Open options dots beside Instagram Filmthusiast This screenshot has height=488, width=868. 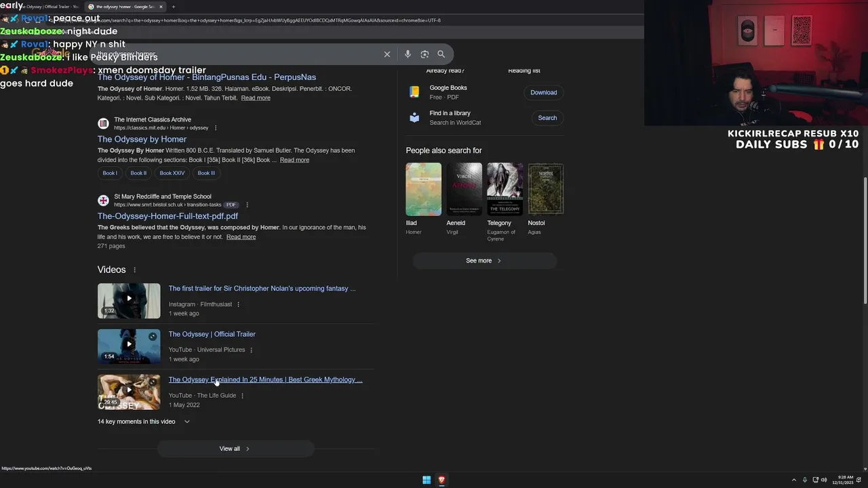click(x=238, y=304)
